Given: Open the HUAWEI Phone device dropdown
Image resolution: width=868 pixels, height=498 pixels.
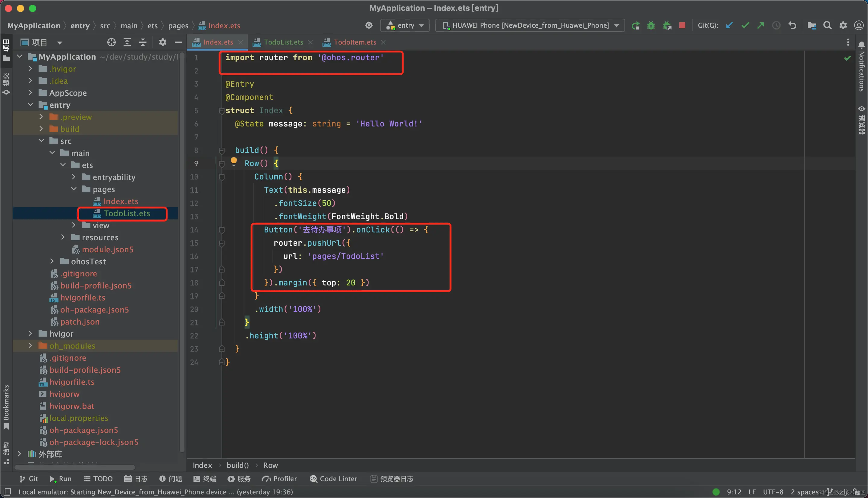Looking at the screenshot, I should pyautogui.click(x=530, y=26).
